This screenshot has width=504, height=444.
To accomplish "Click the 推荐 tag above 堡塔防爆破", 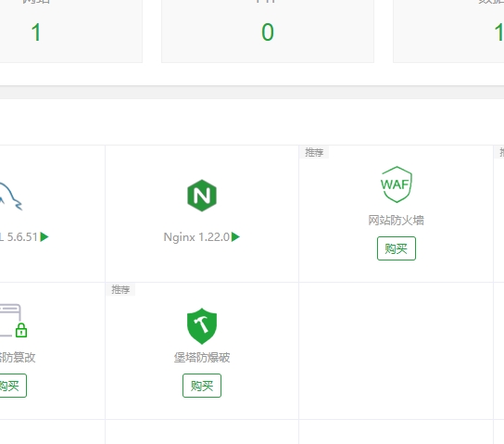I will [120, 290].
